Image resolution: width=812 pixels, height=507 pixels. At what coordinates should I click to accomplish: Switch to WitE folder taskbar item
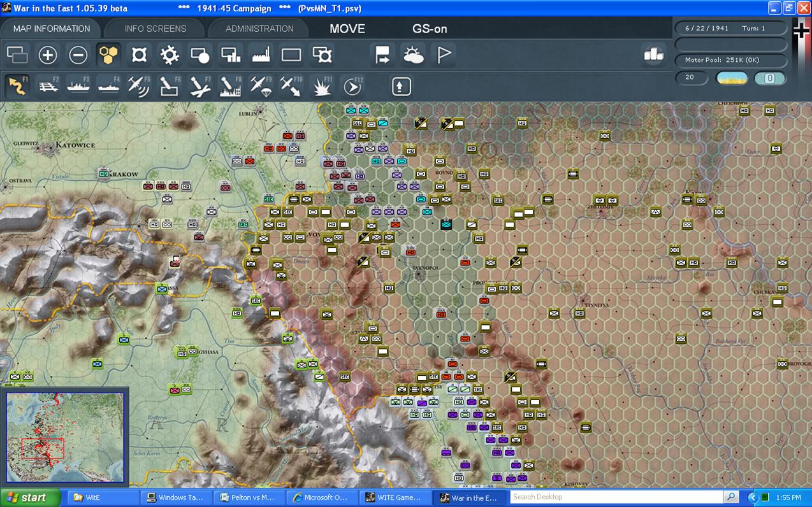102,497
